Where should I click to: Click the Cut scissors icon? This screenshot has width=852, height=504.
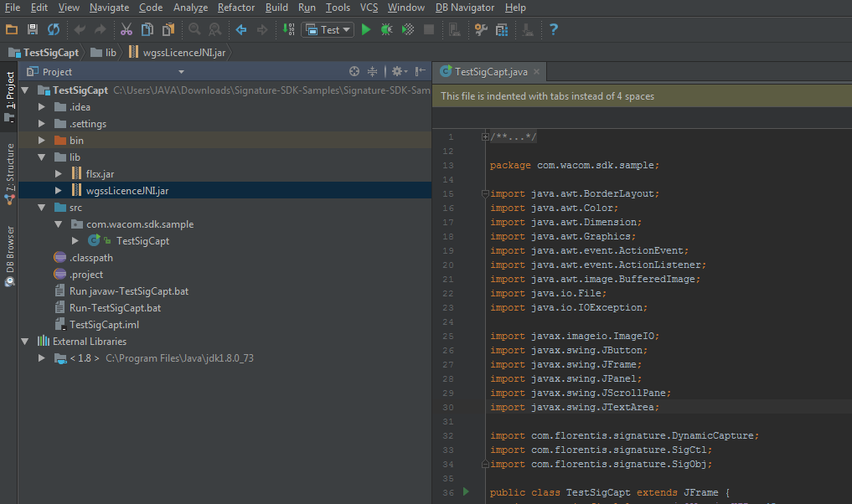(x=126, y=29)
